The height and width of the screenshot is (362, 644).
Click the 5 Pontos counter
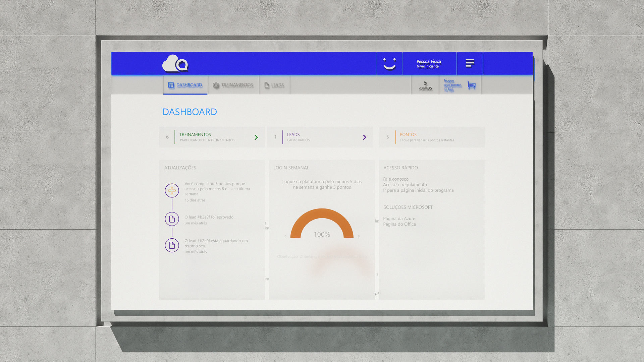point(425,85)
